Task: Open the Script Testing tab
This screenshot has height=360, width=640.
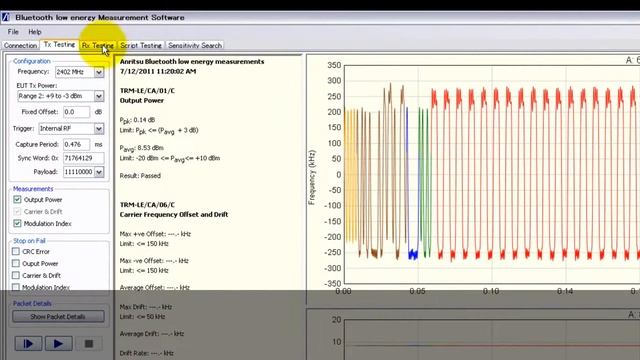Action: (x=141, y=45)
